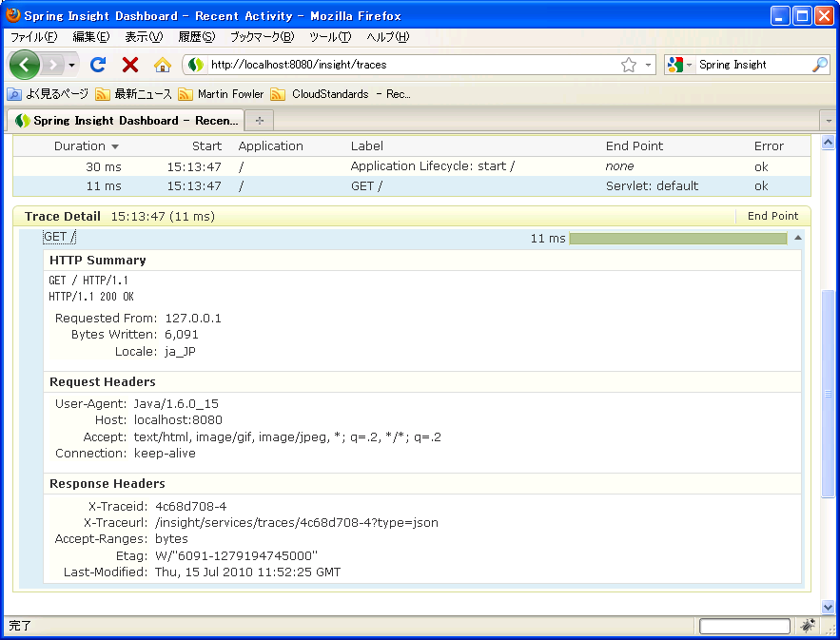Viewport: 840px width, 640px height.
Task: Open the 編集(E) menu
Action: [91, 37]
